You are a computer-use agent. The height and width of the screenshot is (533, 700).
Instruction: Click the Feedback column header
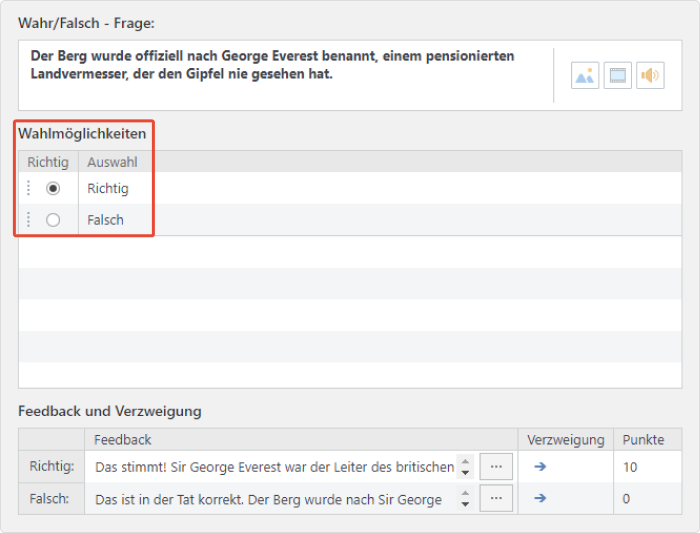(301, 440)
